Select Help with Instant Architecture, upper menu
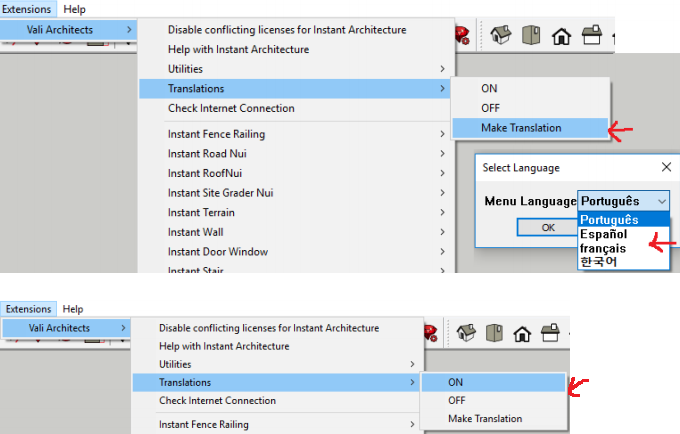The width and height of the screenshot is (680, 434). [x=297, y=49]
